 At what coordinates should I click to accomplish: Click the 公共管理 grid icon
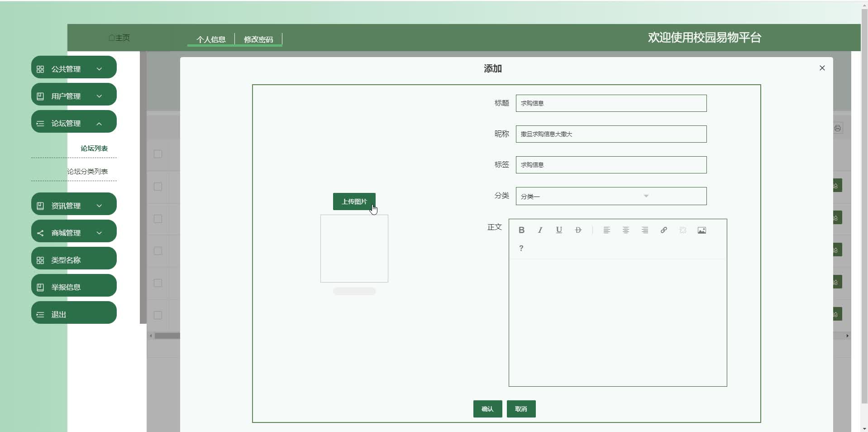(x=40, y=69)
